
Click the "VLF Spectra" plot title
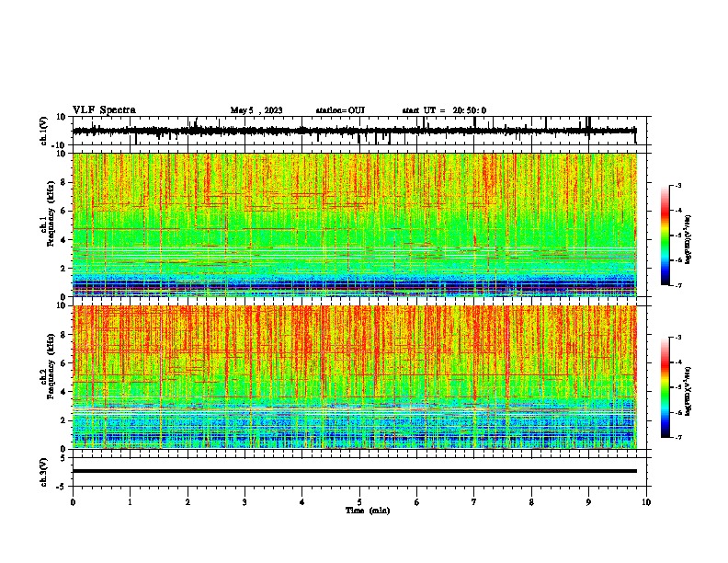pyautogui.click(x=104, y=110)
